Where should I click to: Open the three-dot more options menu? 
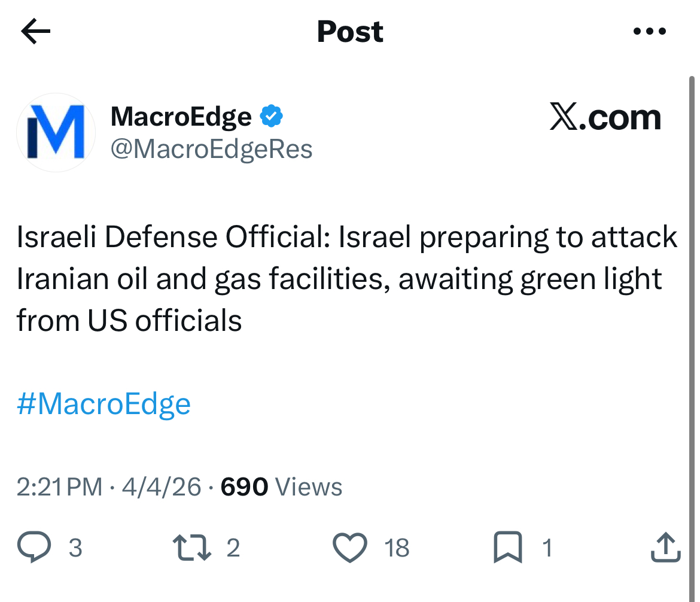[649, 32]
